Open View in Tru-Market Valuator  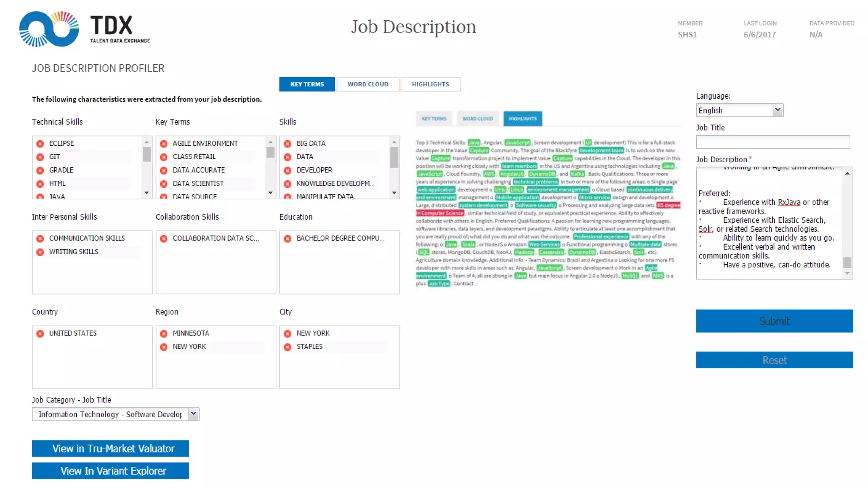click(x=110, y=449)
